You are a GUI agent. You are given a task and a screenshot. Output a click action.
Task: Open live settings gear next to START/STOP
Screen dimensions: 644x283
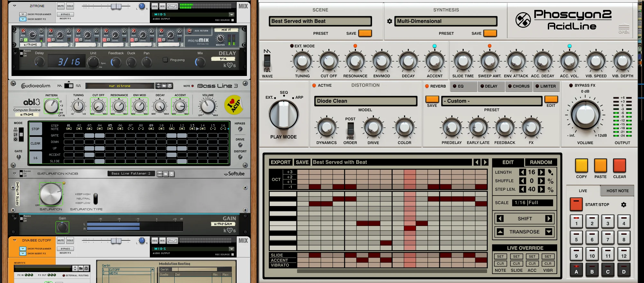point(624,205)
